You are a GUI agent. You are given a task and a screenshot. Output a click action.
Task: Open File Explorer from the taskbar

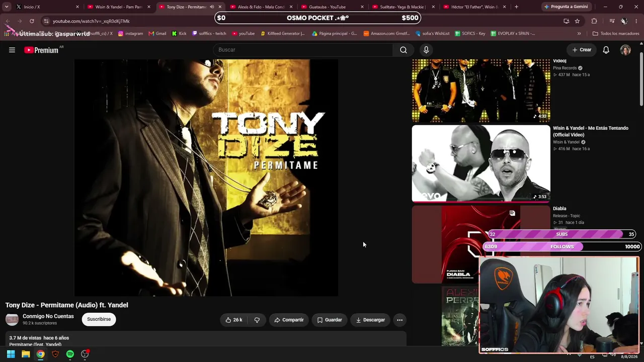pos(26,354)
